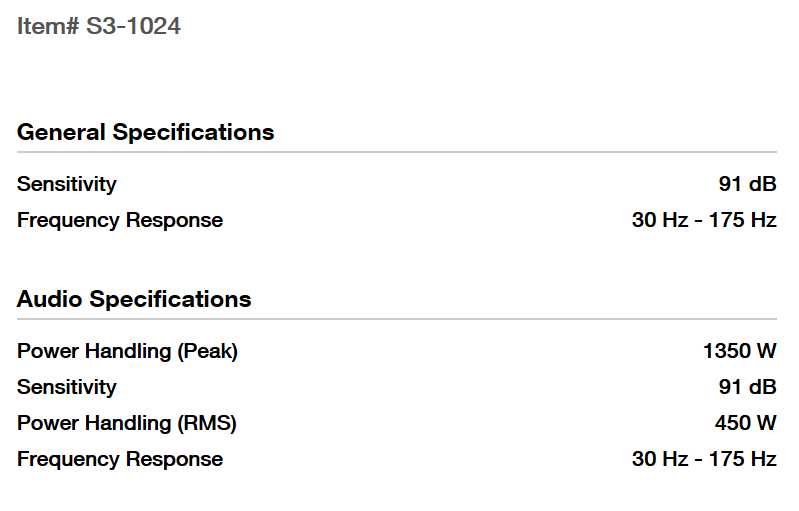Viewport: 799px width, 511px height.
Task: Select 30 Hz - 175 Hz in General Specifications
Action: [704, 220]
